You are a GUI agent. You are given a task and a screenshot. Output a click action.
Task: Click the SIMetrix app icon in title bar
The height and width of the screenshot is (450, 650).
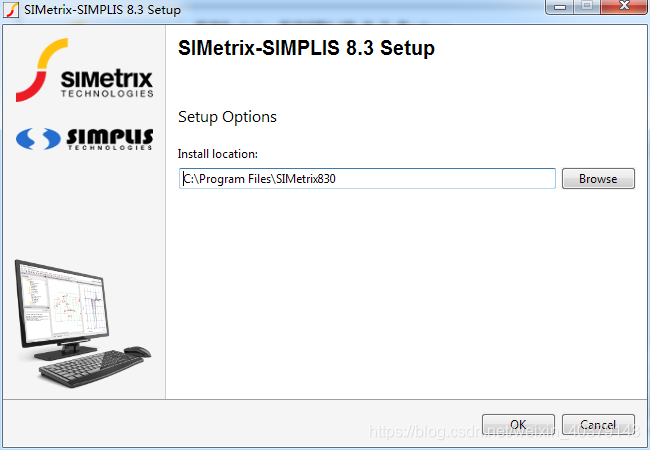tap(11, 10)
